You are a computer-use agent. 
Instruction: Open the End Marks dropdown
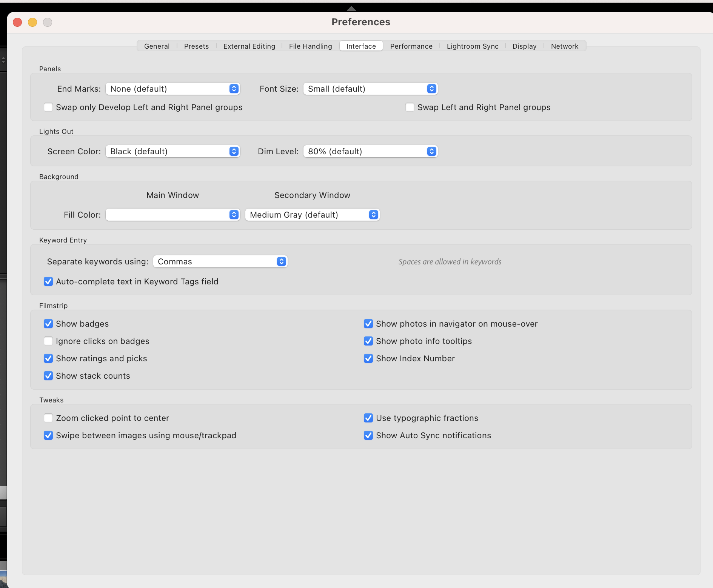pyautogui.click(x=172, y=89)
